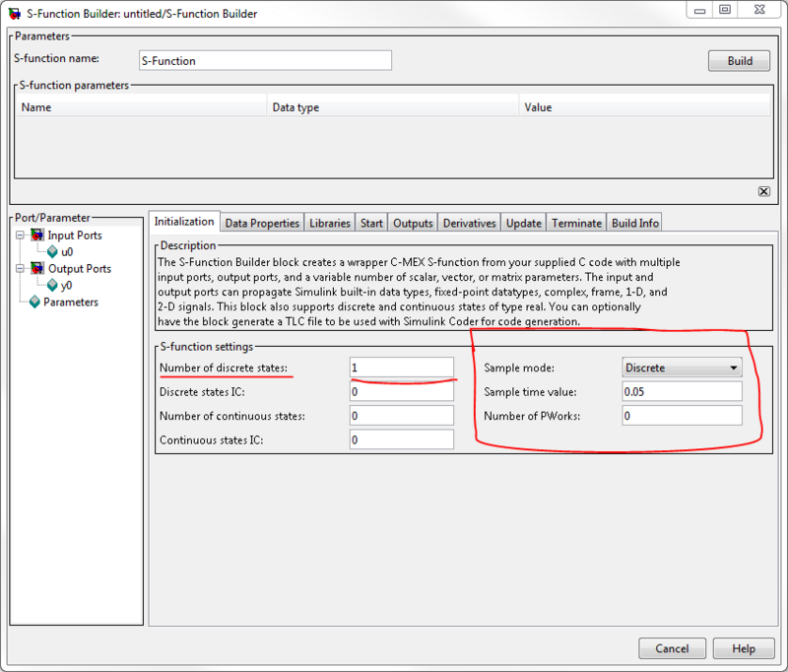This screenshot has width=788, height=672.
Task: Click the Sample time value field
Action: [x=682, y=392]
